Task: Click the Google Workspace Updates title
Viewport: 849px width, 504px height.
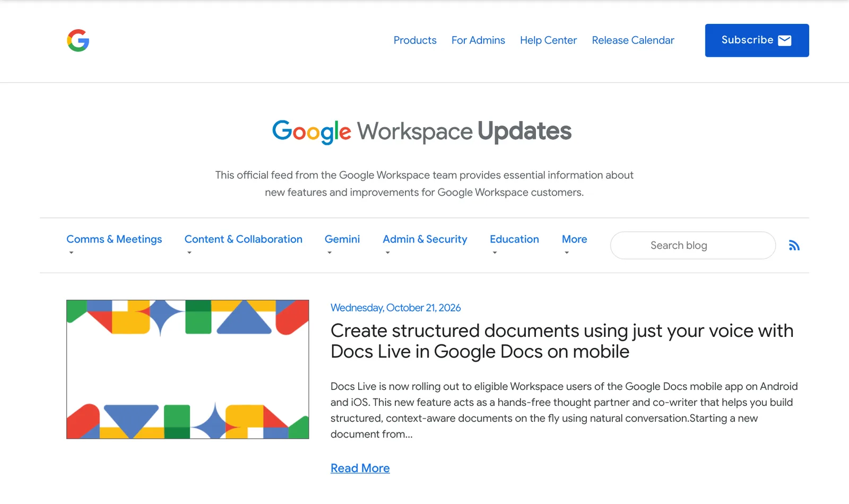Action: pos(422,132)
